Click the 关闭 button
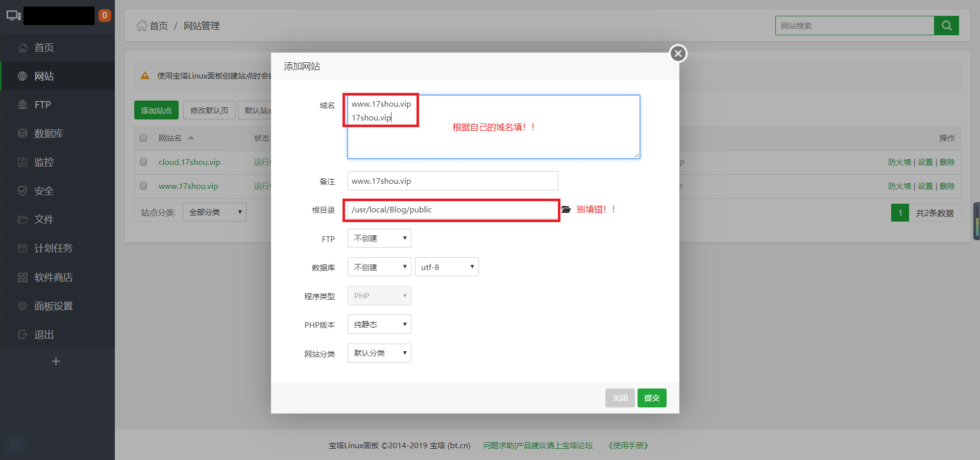This screenshot has height=460, width=980. [x=620, y=398]
